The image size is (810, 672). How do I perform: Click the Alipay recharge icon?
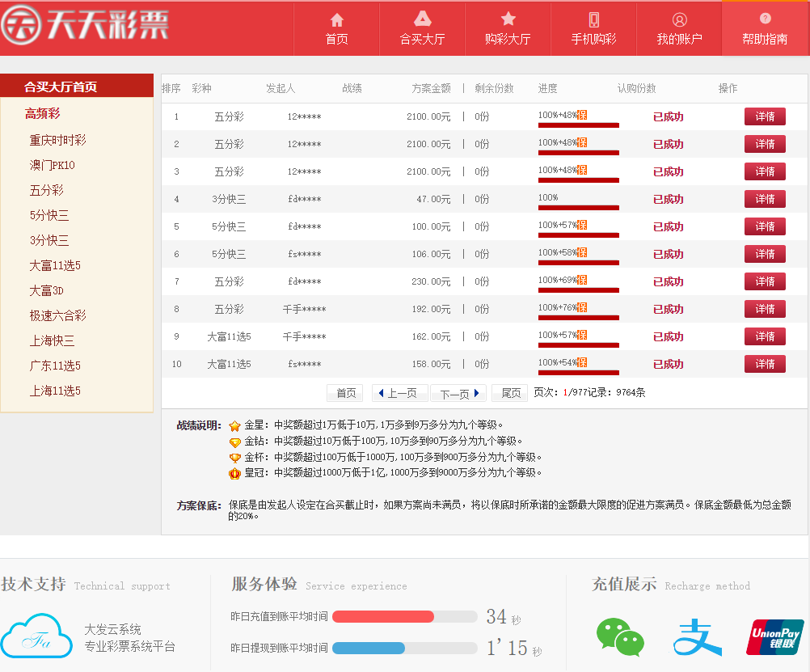coord(697,637)
